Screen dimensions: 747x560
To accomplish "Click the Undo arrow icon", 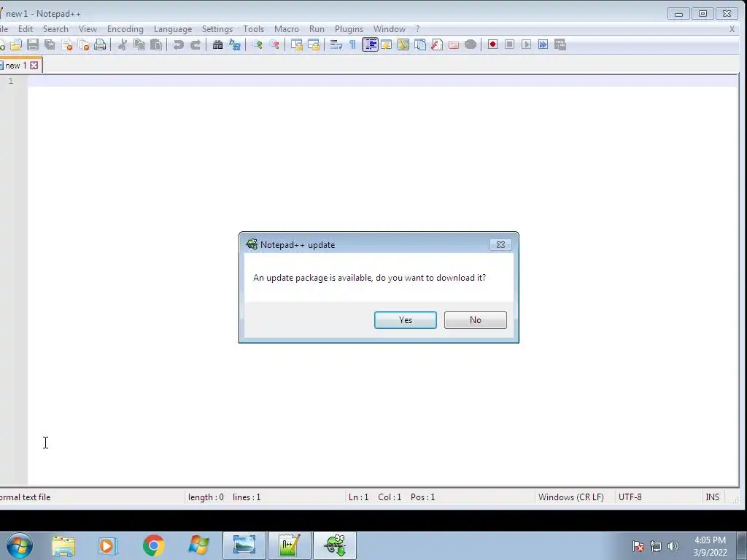I will (179, 44).
